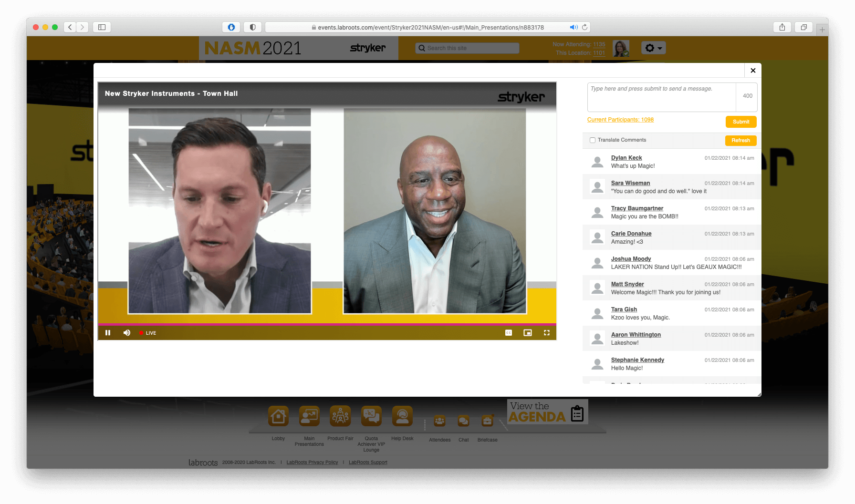Click the Search this site field
855x504 pixels.
click(x=467, y=48)
